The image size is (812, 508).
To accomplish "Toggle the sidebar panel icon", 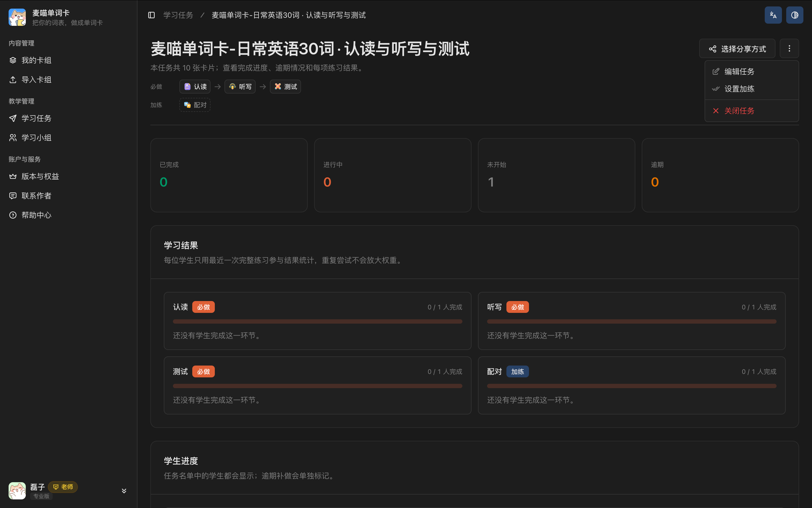I will click(x=151, y=15).
